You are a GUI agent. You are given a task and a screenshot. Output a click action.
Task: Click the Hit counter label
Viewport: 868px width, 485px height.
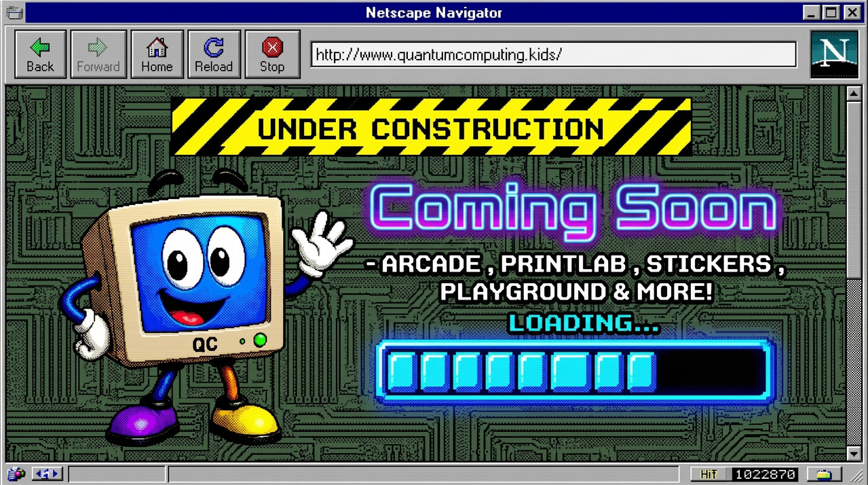coord(709,474)
